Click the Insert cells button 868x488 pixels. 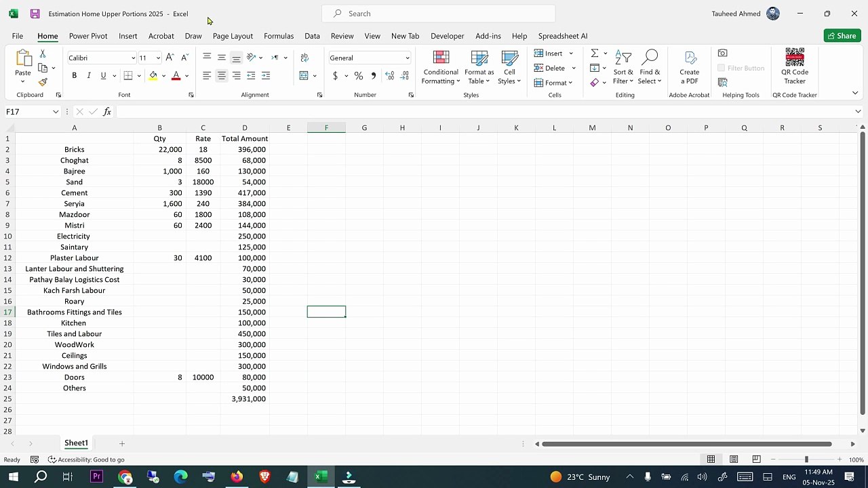click(549, 54)
